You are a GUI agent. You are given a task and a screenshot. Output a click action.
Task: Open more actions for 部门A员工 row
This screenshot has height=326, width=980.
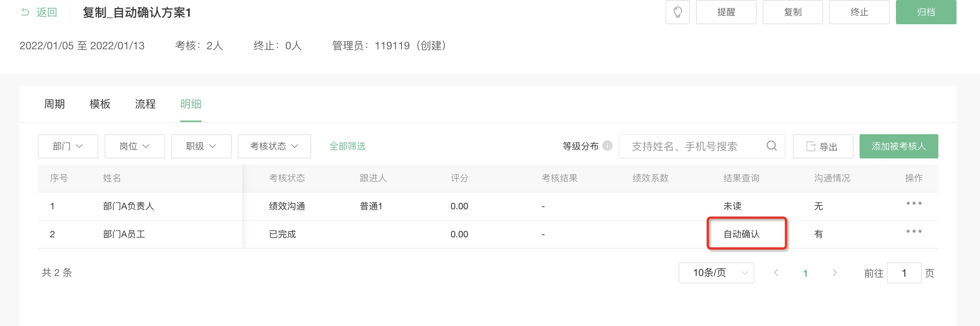pos(913,231)
